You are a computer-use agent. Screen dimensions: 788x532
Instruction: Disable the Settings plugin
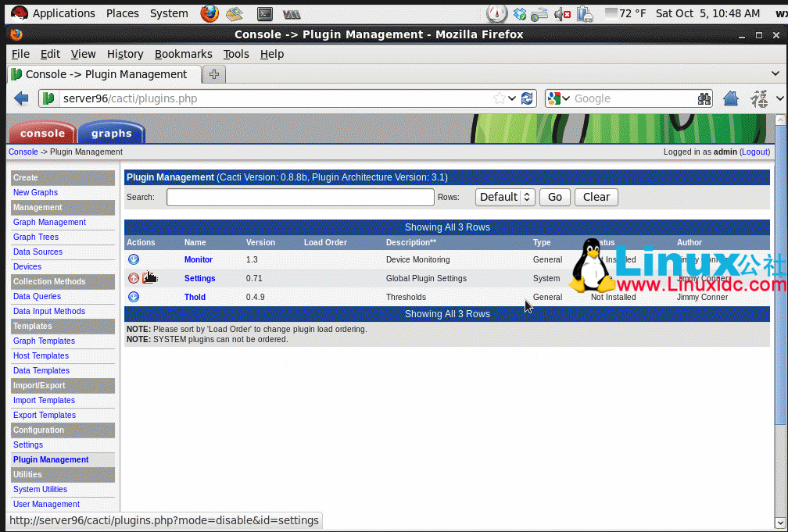point(149,278)
